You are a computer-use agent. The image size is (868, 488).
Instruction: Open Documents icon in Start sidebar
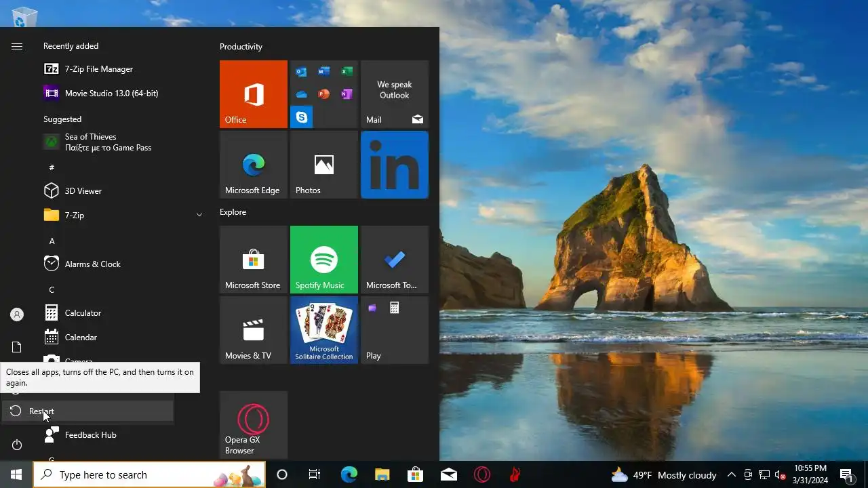17,347
